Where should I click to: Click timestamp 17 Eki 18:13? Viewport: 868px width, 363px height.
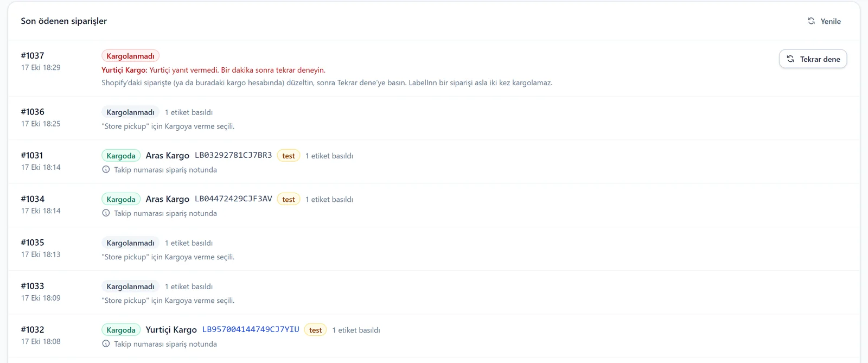41,254
